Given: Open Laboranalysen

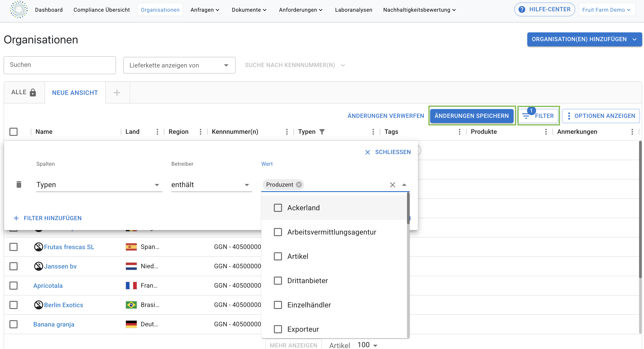Looking at the screenshot, I should tap(353, 10).
